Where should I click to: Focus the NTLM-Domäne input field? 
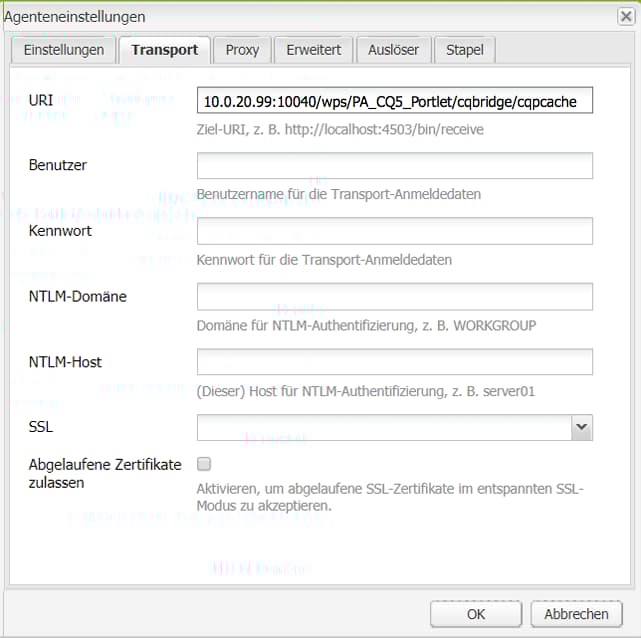pos(395,296)
